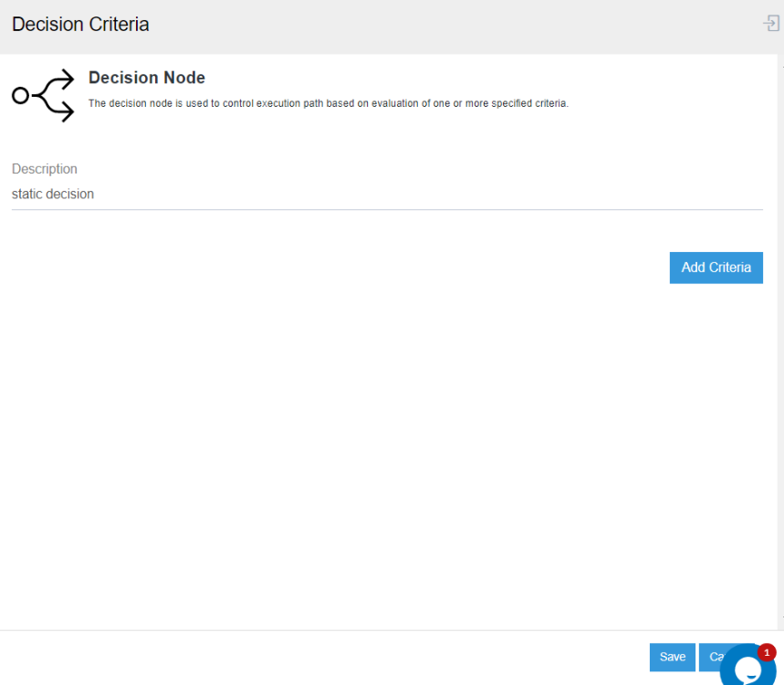Click the small circle on the node icon
This screenshot has height=685, width=784.
point(20,95)
